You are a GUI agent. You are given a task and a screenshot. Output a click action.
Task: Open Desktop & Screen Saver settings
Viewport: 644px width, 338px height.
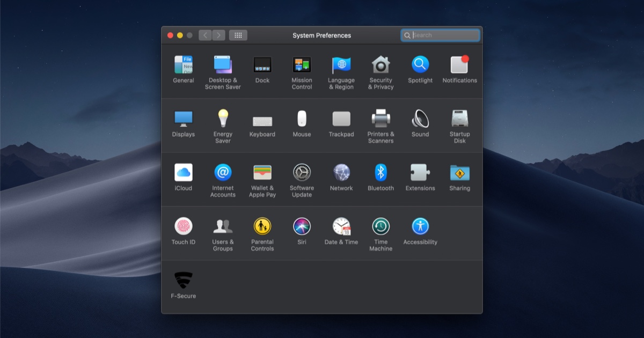point(223,65)
